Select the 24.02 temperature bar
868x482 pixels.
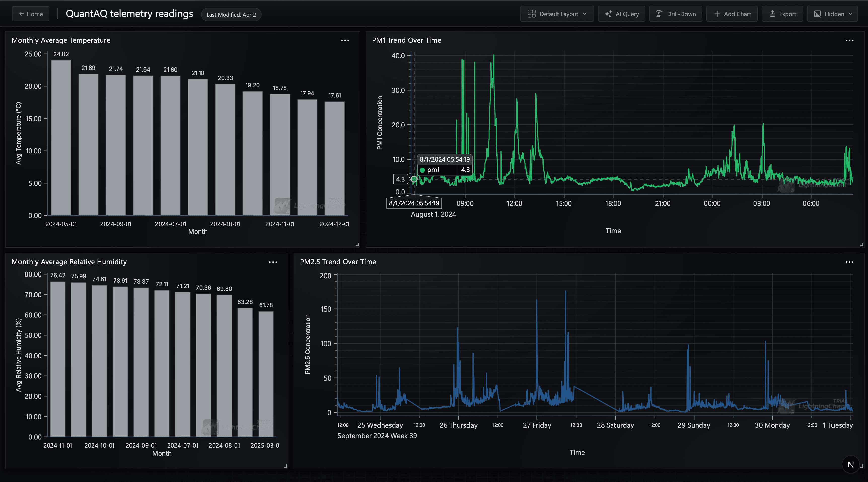coord(61,137)
